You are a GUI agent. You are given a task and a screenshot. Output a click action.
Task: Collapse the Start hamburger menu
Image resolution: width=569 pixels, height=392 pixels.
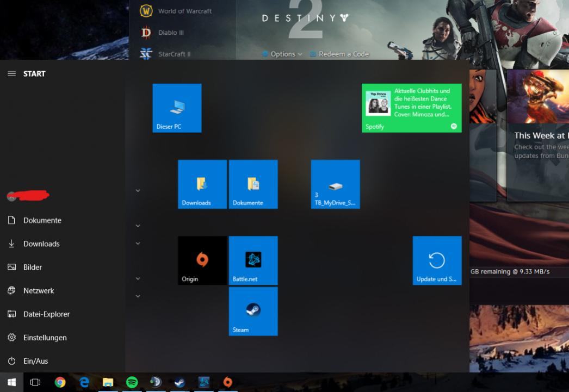tap(11, 74)
